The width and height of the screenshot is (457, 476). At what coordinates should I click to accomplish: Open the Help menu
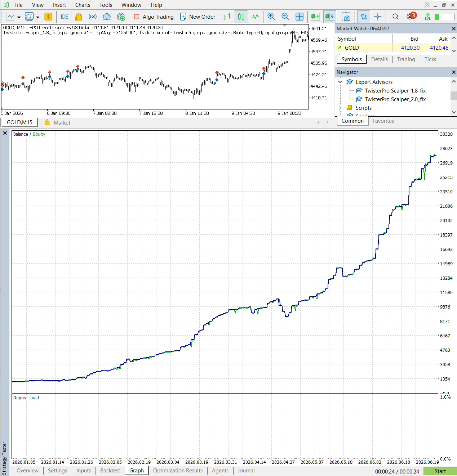coord(156,5)
